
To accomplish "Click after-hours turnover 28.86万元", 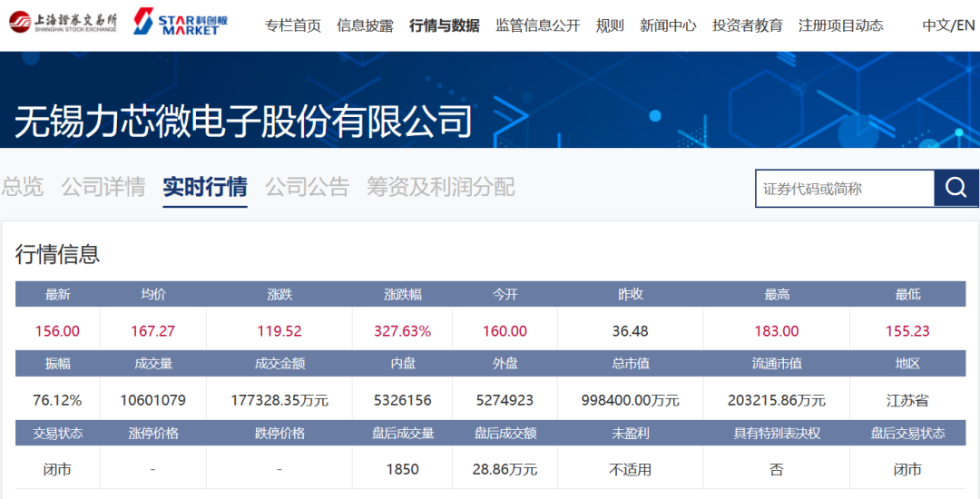I will [505, 470].
